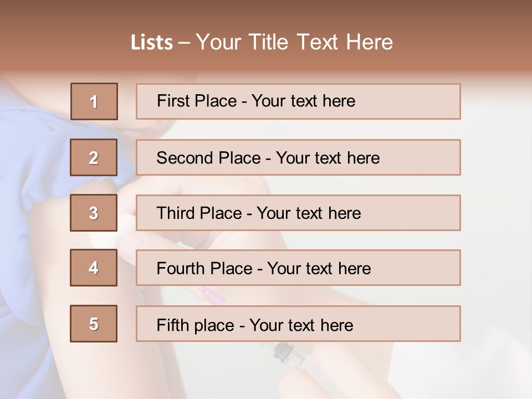
Task: Click 'Your text here' in First Place row
Action: (x=303, y=101)
